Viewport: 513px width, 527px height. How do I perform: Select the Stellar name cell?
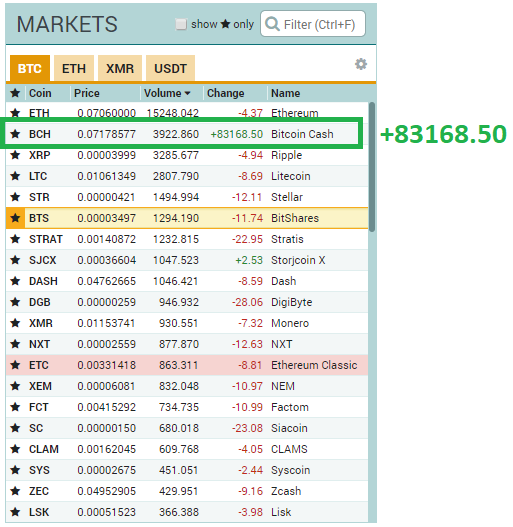coord(287,197)
